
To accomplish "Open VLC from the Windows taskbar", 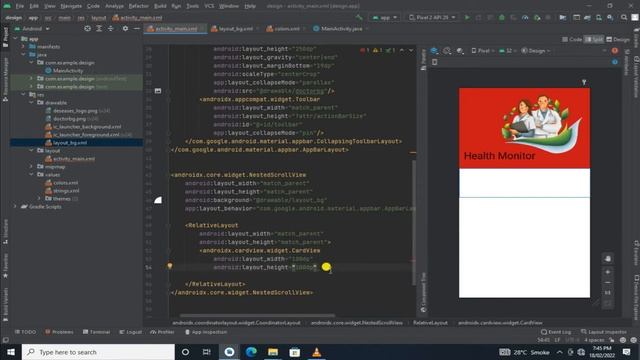I will pos(316,352).
